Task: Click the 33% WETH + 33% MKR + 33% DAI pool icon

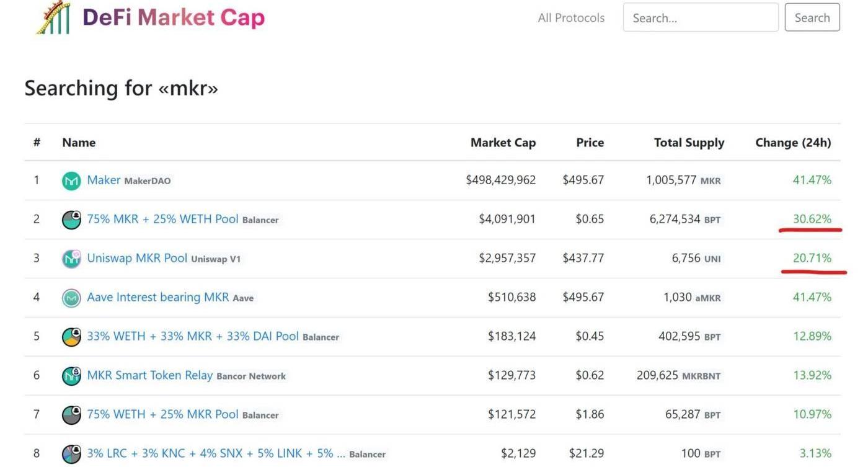Action: point(71,337)
